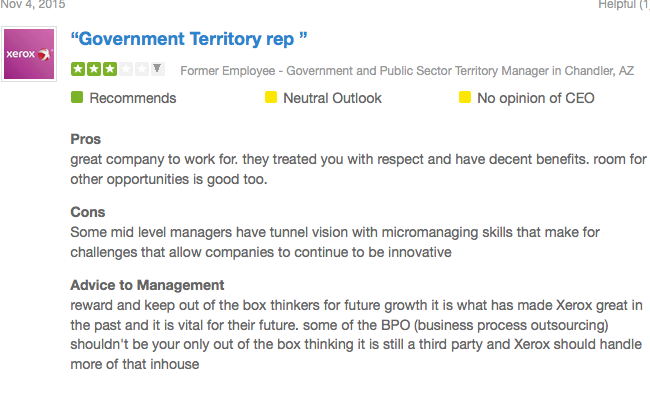Click the third green rating star
The height and width of the screenshot is (407, 650).
(109, 69)
